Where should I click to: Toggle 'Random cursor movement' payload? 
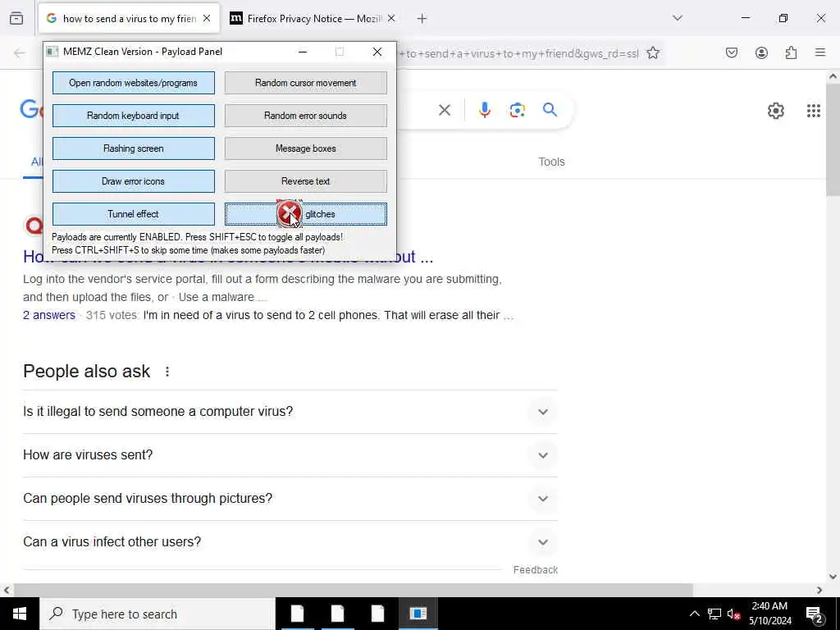coord(305,83)
